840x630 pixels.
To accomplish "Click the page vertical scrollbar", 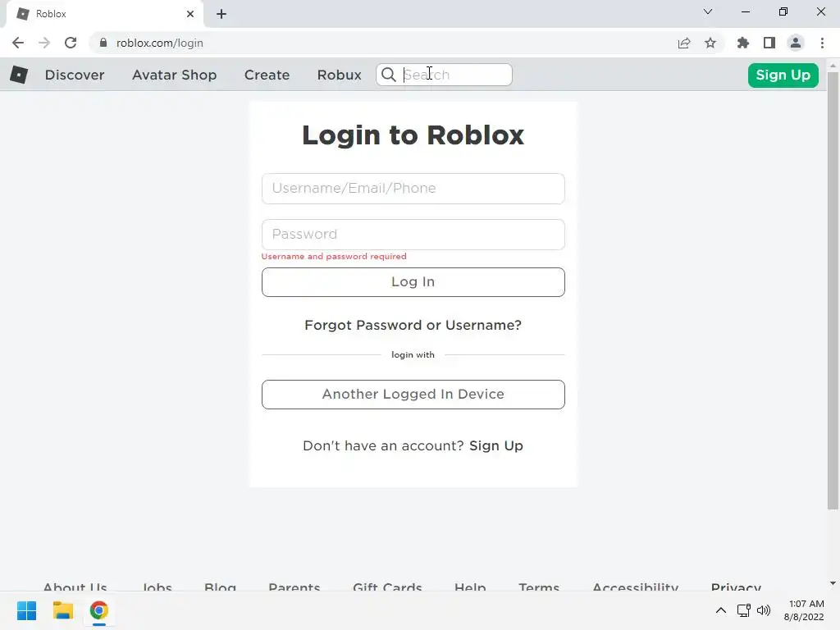I will point(833,290).
